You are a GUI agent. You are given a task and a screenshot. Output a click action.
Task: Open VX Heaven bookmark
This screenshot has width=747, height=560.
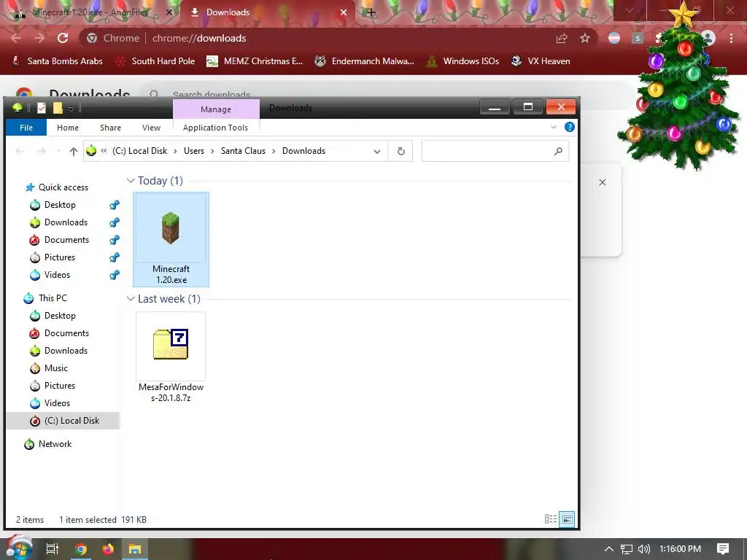[541, 61]
